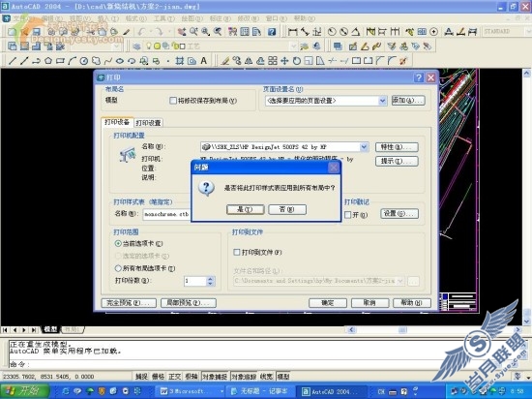Viewport: 532px width, 399px height.
Task: Increase the print copies spinner
Action: [x=210, y=279]
